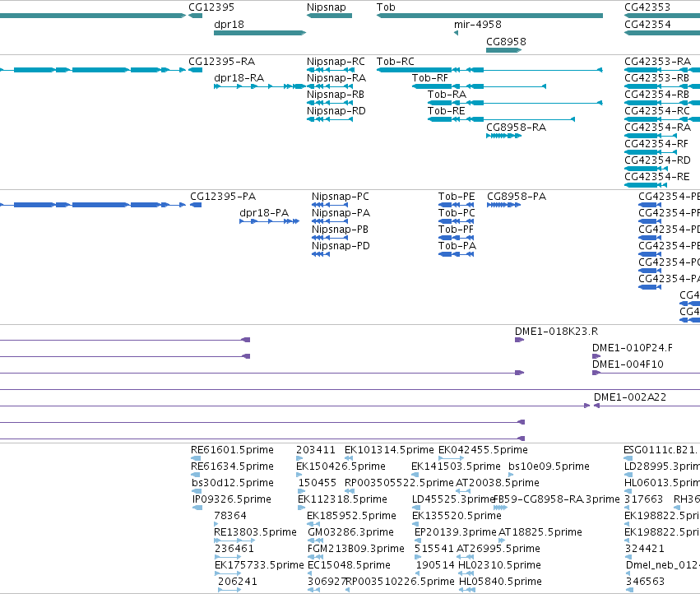Select the EK042455.5prime EST
The image size is (700, 594).
coord(452,458)
